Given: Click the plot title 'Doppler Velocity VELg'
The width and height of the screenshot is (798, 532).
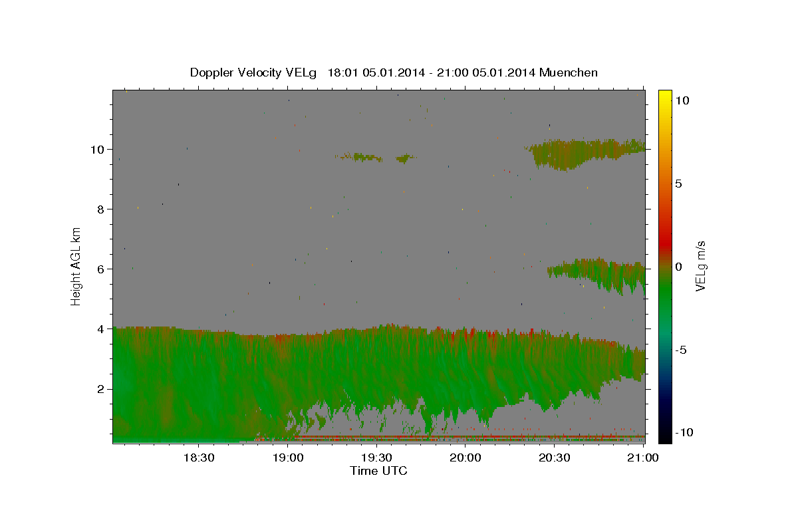Looking at the screenshot, I should pyautogui.click(x=253, y=72).
